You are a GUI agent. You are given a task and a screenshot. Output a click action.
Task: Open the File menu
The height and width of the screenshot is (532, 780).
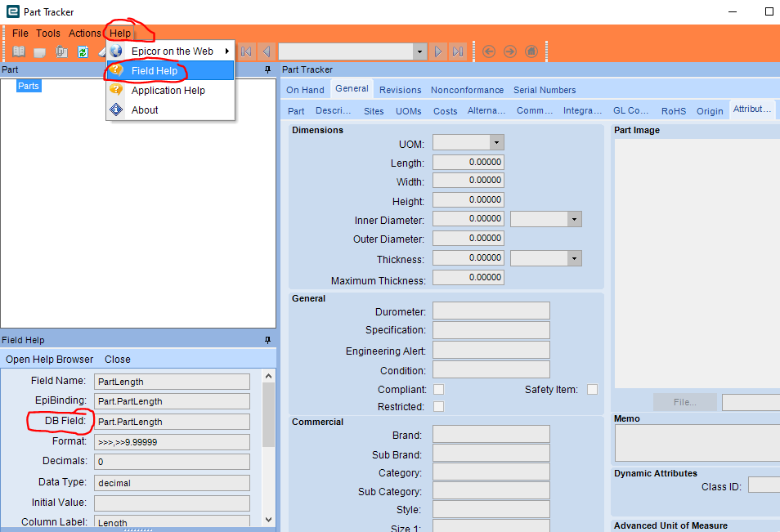click(x=20, y=34)
